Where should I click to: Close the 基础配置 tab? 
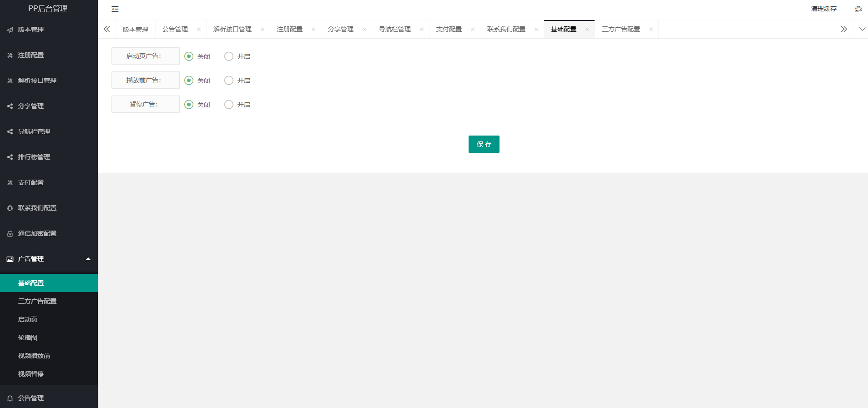point(587,29)
